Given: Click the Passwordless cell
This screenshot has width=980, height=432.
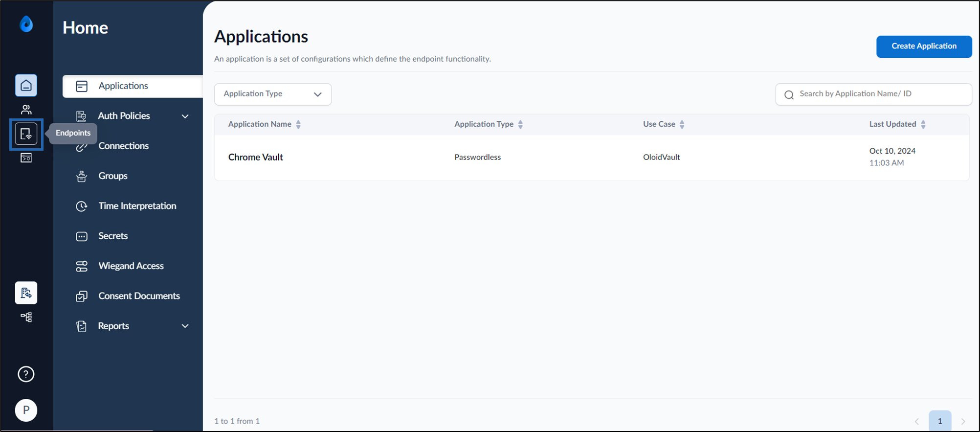Looking at the screenshot, I should point(477,157).
